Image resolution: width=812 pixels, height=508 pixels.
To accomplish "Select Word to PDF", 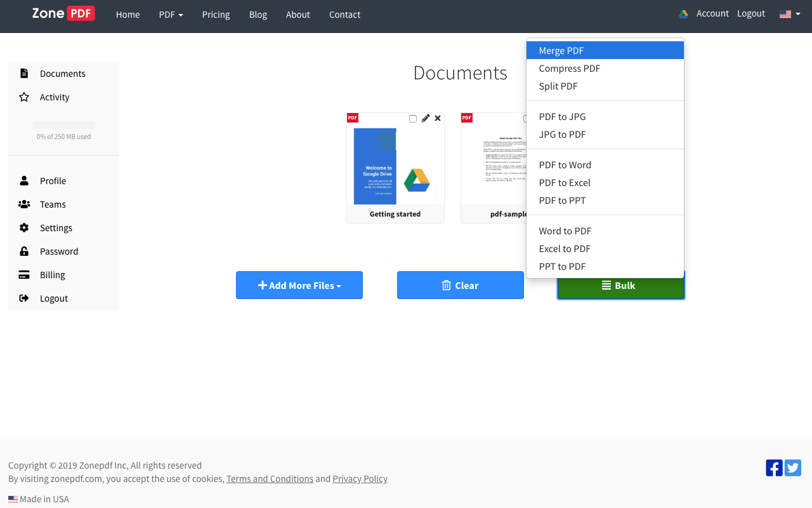I will click(605, 231).
